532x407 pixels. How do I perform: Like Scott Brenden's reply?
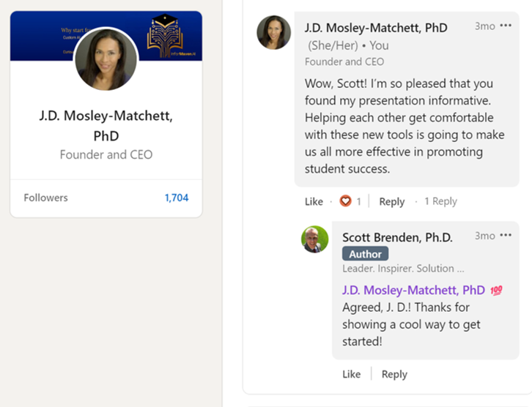pos(351,374)
